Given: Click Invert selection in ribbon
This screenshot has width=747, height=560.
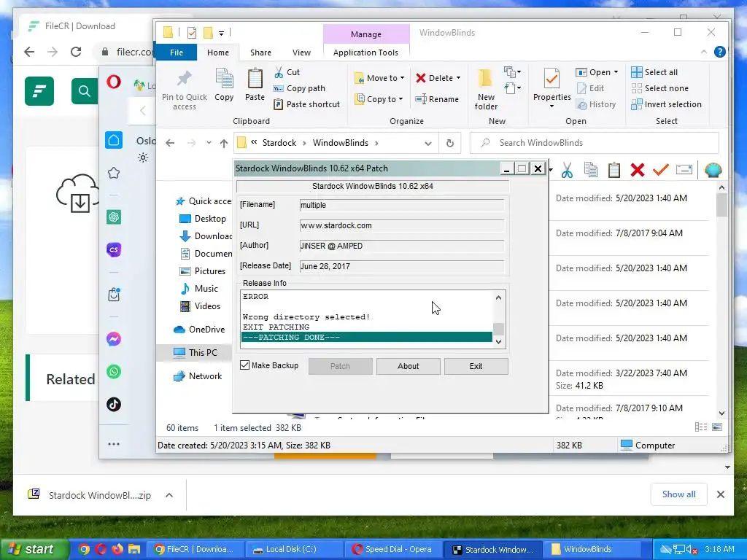Looking at the screenshot, I should pos(666,104).
